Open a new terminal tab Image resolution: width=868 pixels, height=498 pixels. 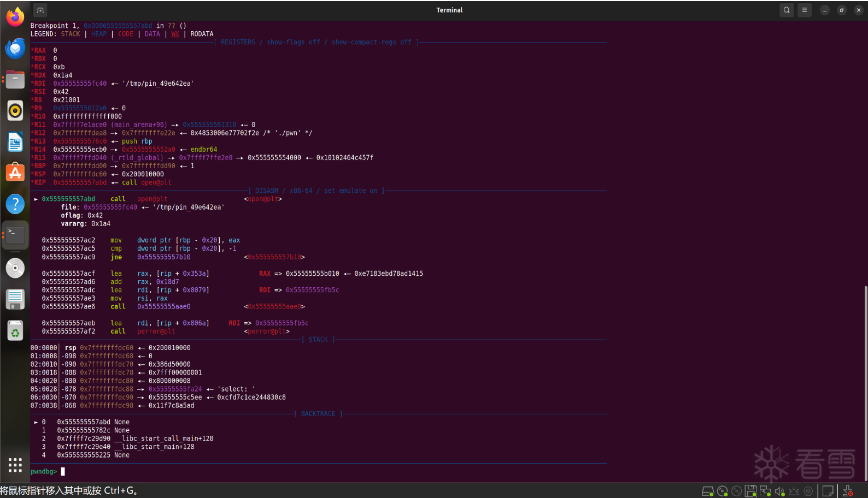click(x=40, y=10)
